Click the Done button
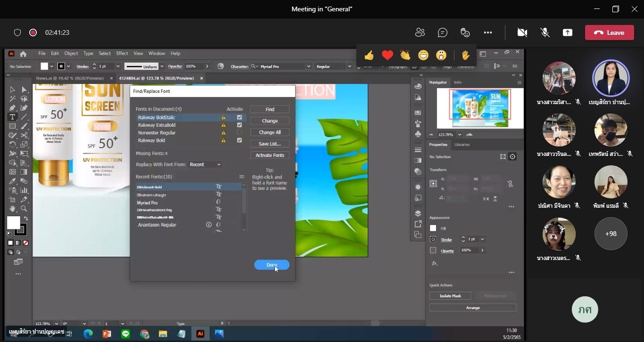The width and height of the screenshot is (644, 342). pos(272,265)
